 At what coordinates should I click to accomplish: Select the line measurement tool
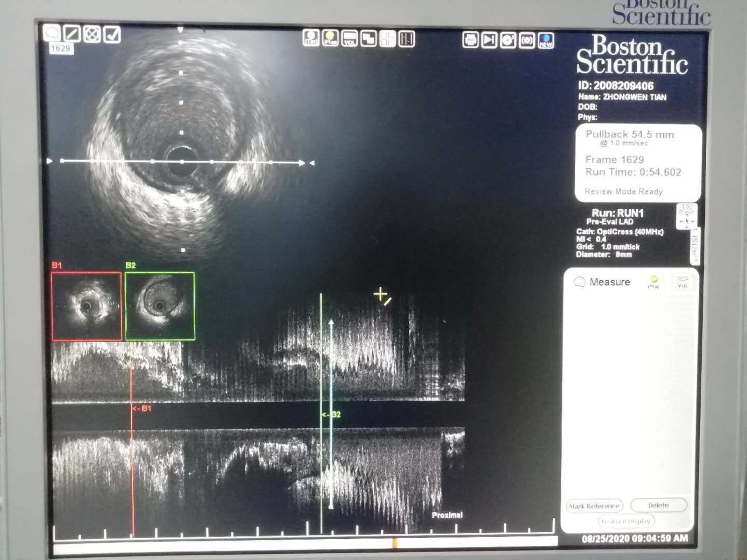coord(72,34)
